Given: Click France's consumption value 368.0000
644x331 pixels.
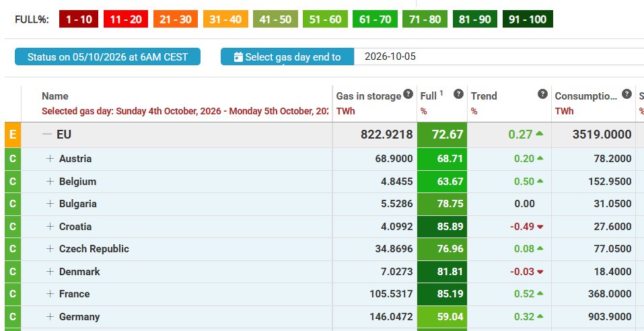Looking at the screenshot, I should [610, 293].
